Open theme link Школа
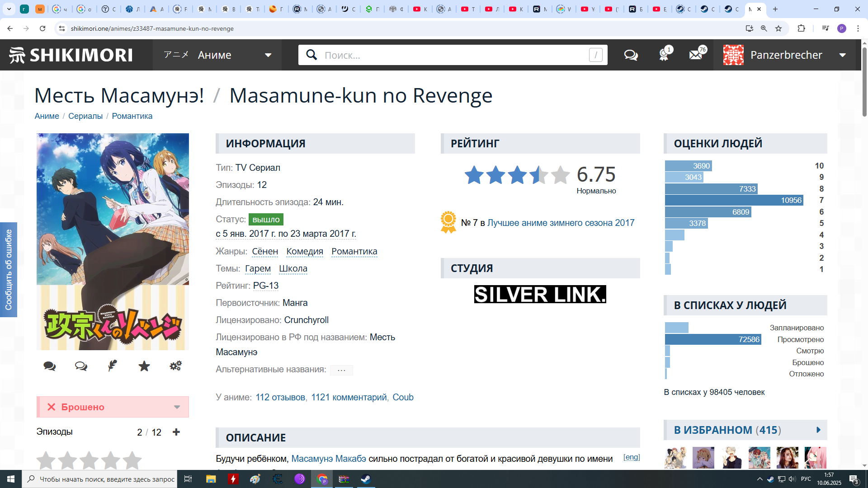The width and height of the screenshot is (868, 488). (x=293, y=268)
